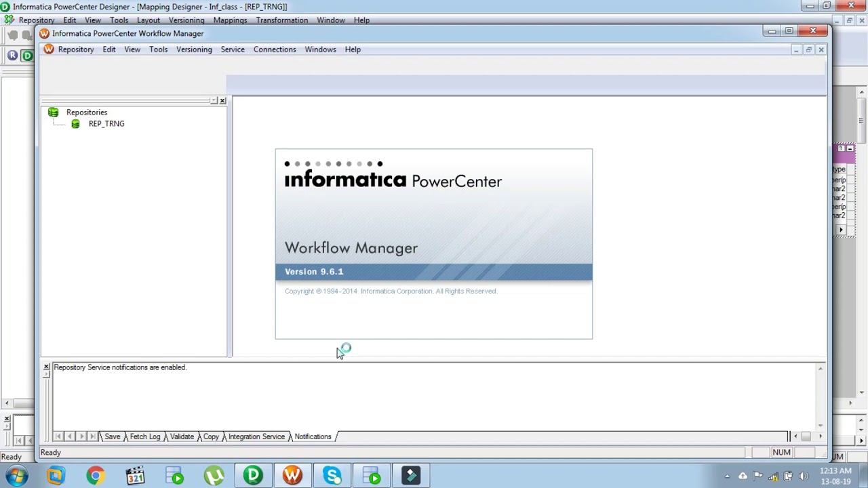Viewport: 868px width, 488px height.
Task: Click output horizontal scrollbar right arrow
Action: 820,436
